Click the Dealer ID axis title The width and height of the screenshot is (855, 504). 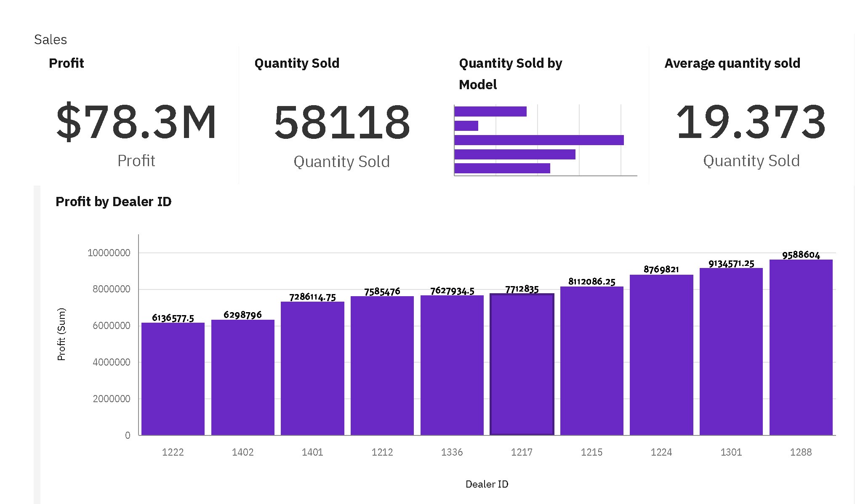click(x=487, y=484)
